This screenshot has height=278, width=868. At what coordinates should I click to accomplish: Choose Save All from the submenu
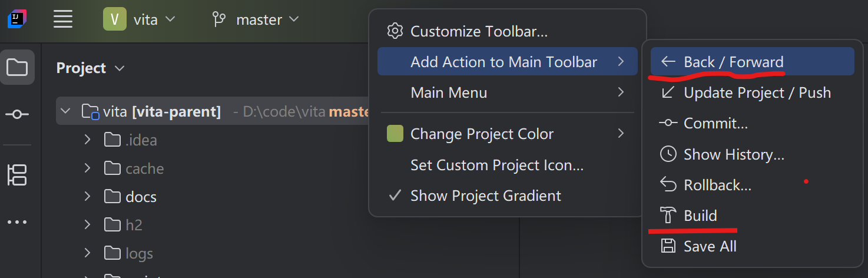[710, 246]
